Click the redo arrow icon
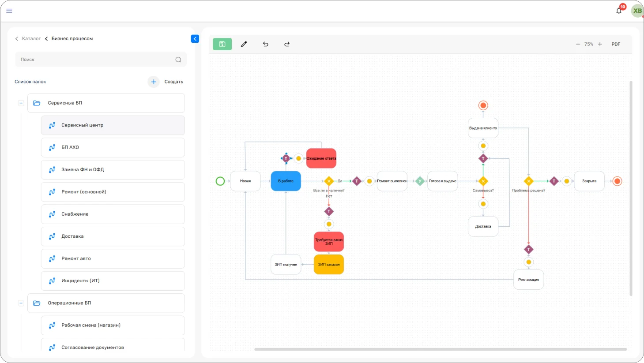 click(287, 44)
